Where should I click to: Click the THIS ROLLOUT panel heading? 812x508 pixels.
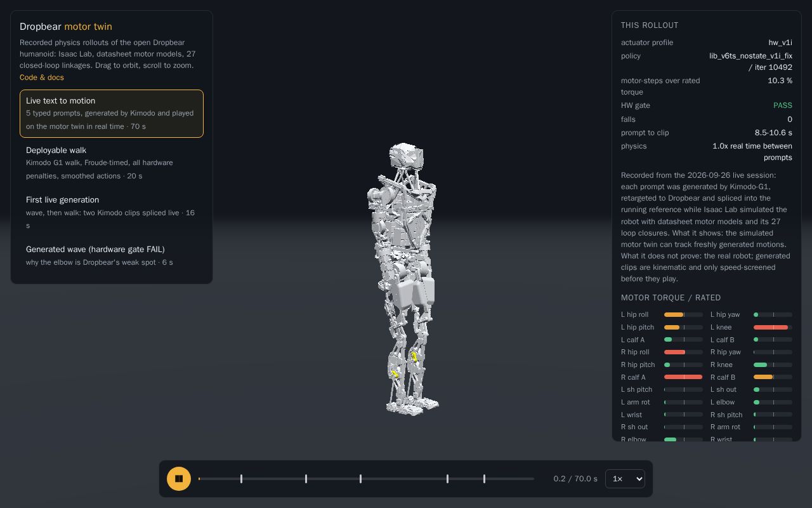point(650,25)
